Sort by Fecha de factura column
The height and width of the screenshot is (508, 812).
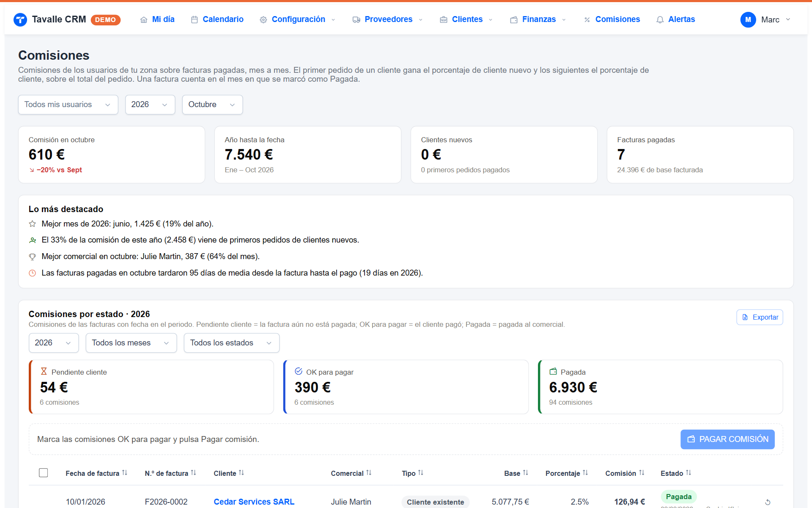coord(96,473)
